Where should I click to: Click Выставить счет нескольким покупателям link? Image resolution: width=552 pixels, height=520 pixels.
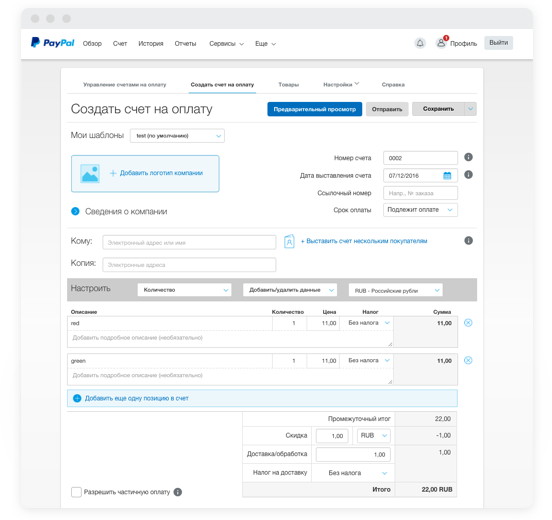coord(364,241)
